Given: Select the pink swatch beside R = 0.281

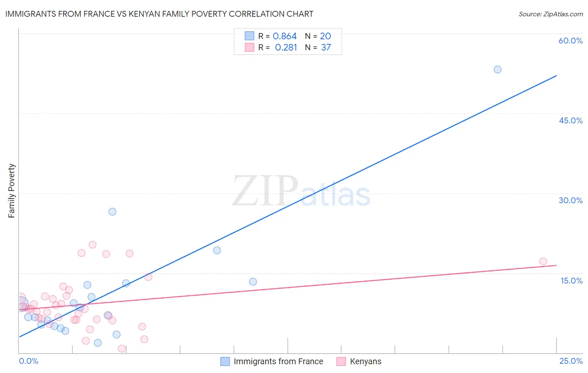Looking at the screenshot, I should coord(250,47).
